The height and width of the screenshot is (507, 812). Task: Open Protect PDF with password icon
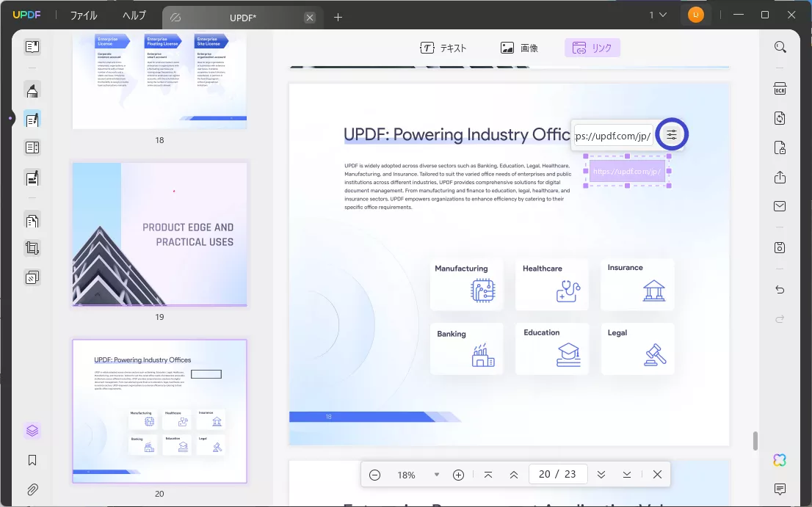coord(780,148)
